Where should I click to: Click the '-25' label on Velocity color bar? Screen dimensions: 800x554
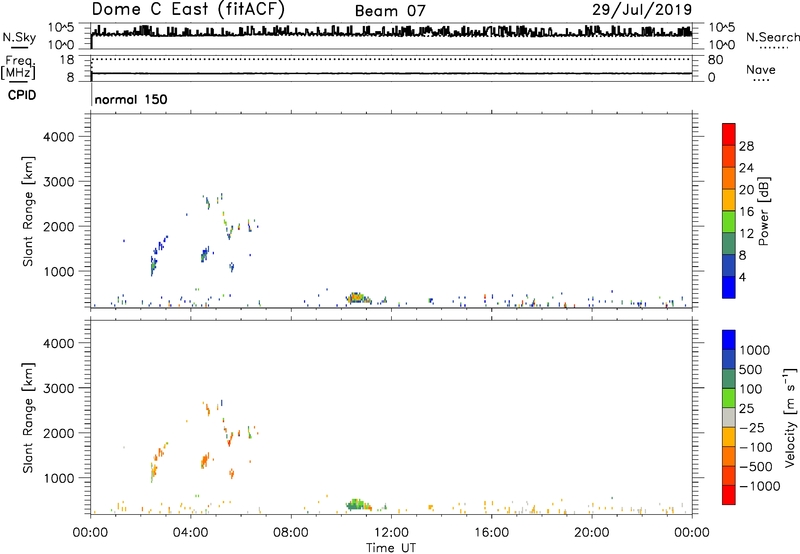(x=751, y=427)
